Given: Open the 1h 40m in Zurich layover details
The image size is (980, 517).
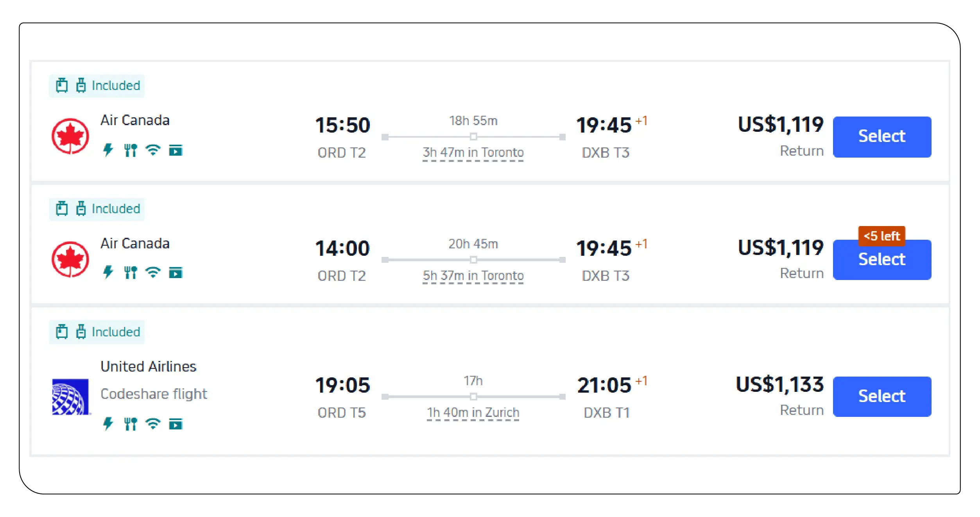Looking at the screenshot, I should pos(473,413).
